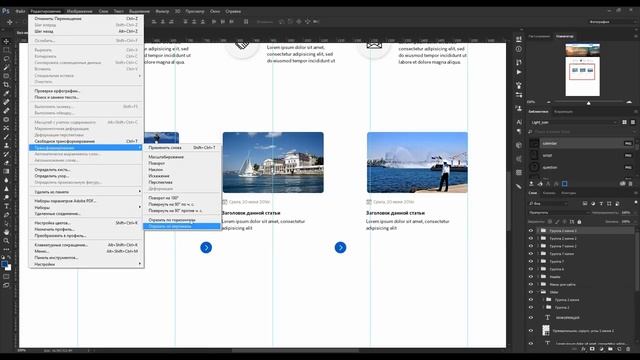
Task: Select the Crop tool
Action: (x=6, y=84)
